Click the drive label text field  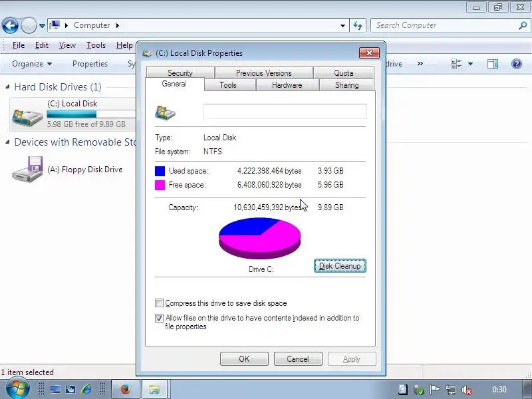coord(285,112)
